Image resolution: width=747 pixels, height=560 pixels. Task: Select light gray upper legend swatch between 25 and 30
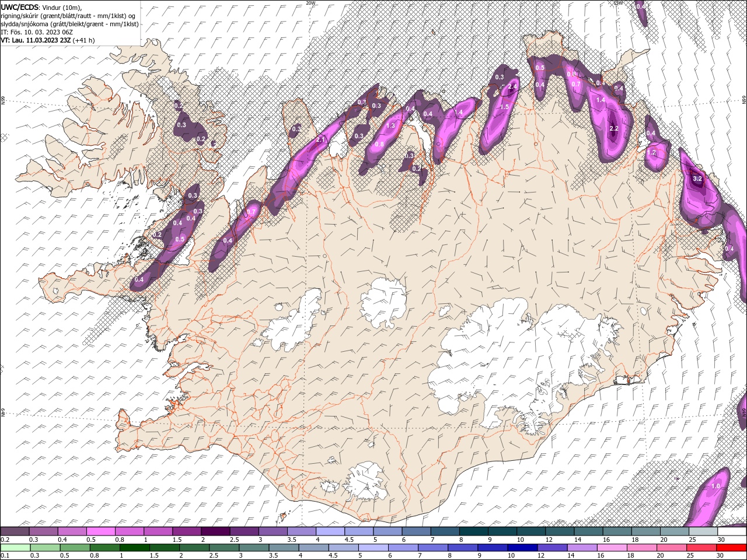coord(703,531)
